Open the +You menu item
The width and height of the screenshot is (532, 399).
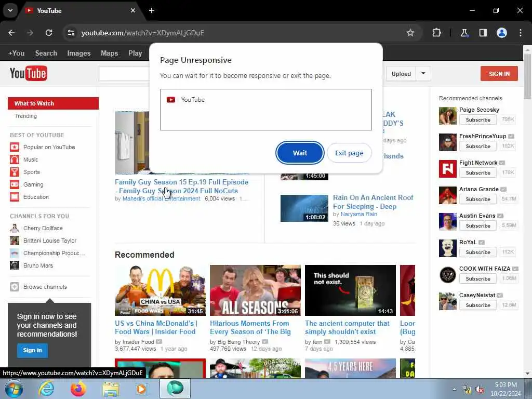[x=16, y=54]
